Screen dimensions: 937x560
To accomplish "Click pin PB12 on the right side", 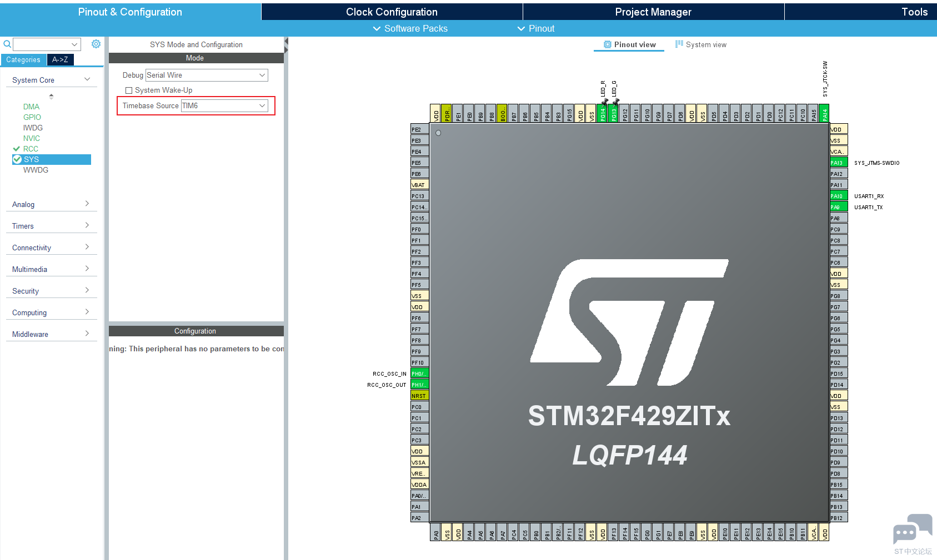I will [x=839, y=518].
